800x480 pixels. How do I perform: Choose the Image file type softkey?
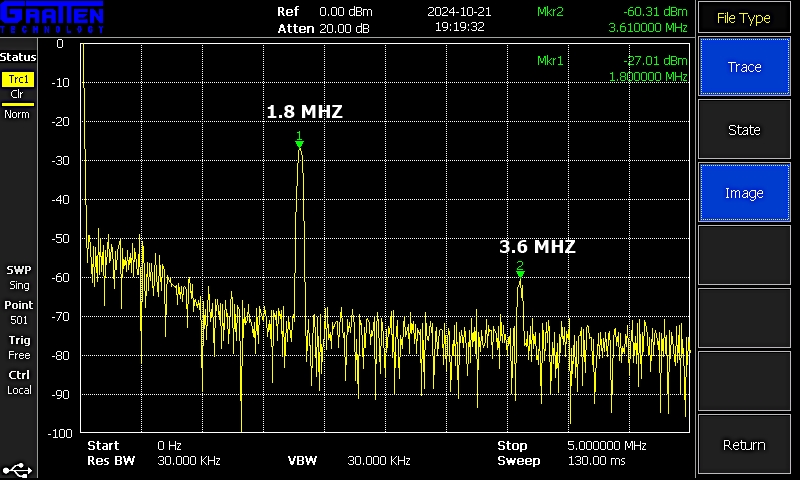744,193
